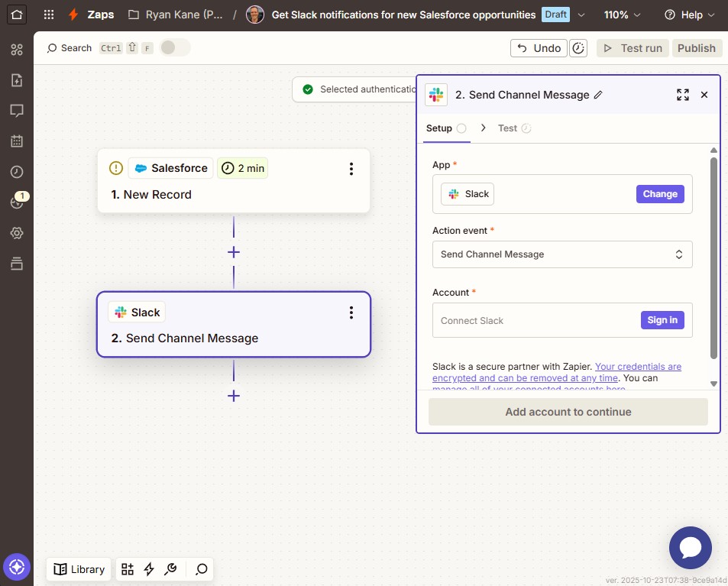Open the version history clock button

pos(578,48)
